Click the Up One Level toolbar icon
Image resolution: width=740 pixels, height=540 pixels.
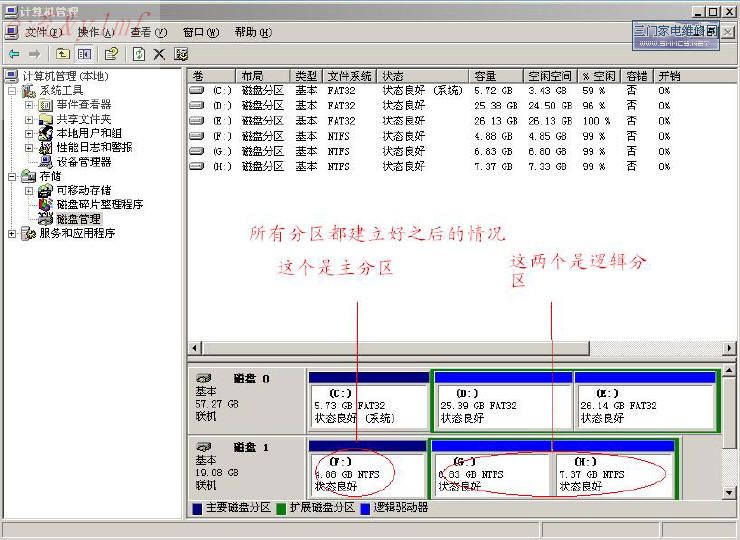click(x=63, y=54)
